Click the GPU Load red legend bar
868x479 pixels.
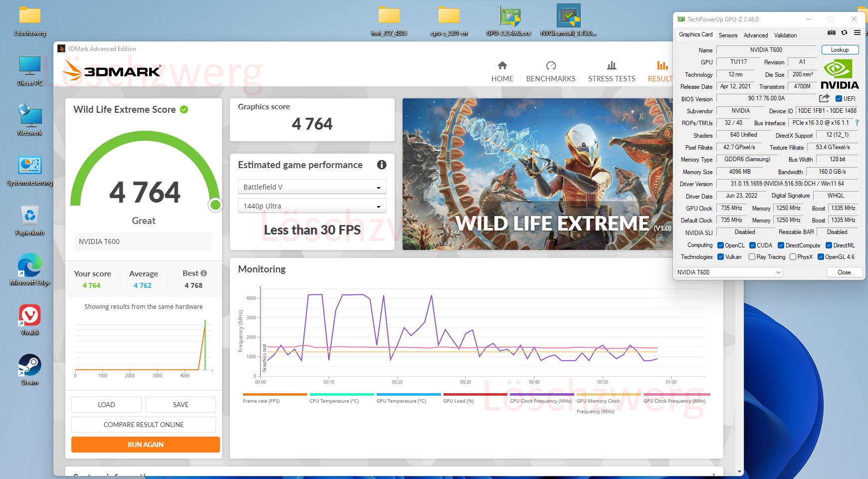pos(475,394)
